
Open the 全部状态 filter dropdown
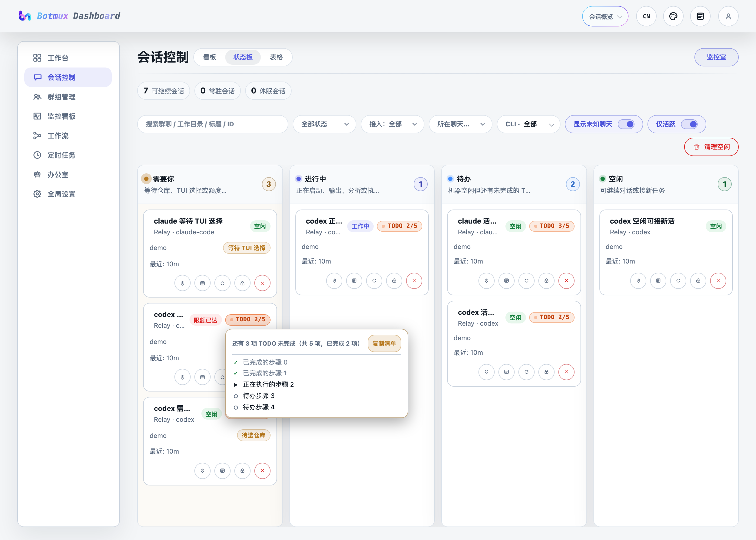tap(325, 124)
